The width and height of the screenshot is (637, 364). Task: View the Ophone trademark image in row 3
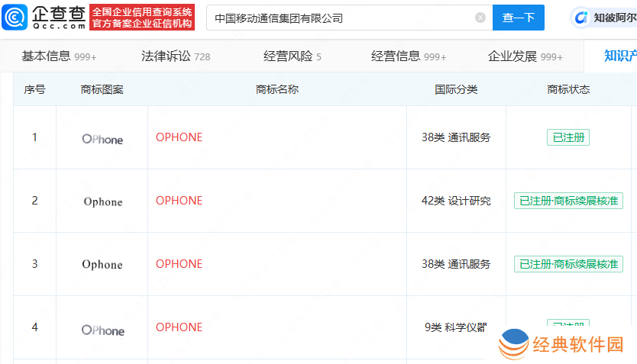tap(102, 265)
